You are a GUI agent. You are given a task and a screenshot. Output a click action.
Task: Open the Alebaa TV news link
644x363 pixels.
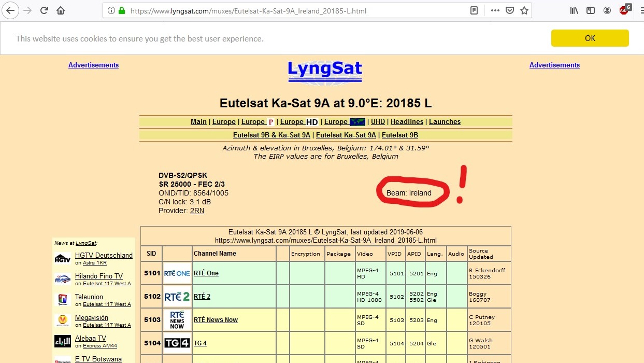(x=91, y=338)
